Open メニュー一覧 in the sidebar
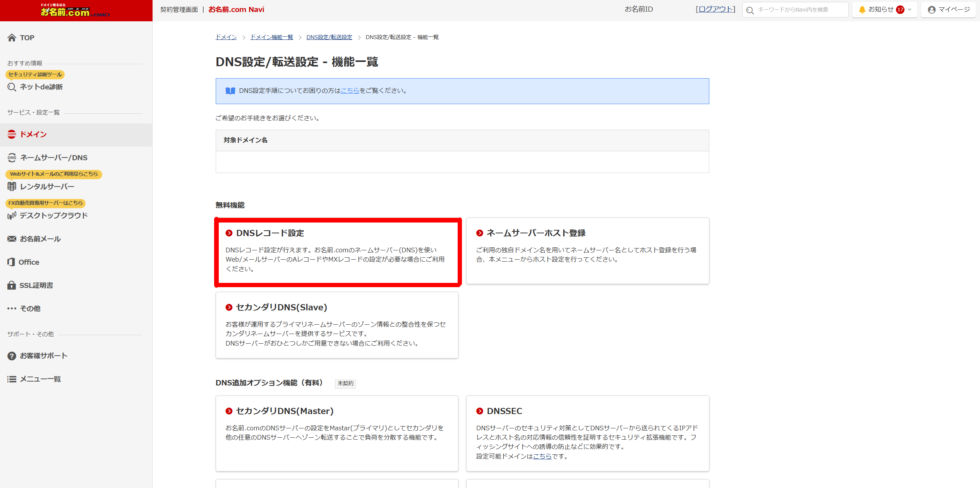The height and width of the screenshot is (488, 980). (40, 379)
